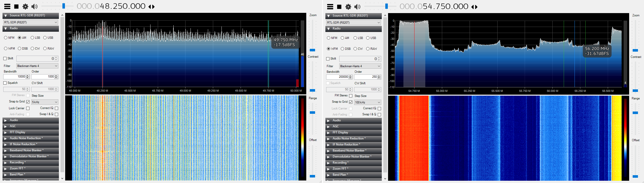This screenshot has width=644, height=183.
Task: Select the LSB radio mode in the AM-tuned window
Action: (32, 38)
